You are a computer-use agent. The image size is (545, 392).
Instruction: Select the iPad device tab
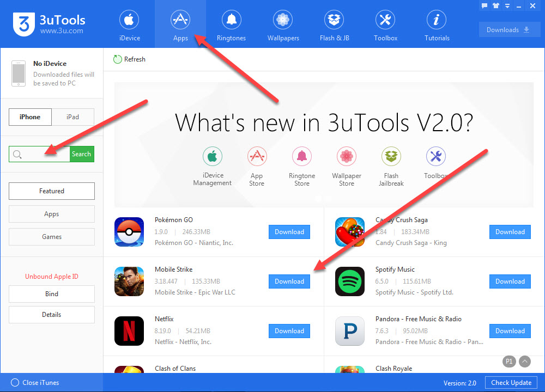coord(72,117)
